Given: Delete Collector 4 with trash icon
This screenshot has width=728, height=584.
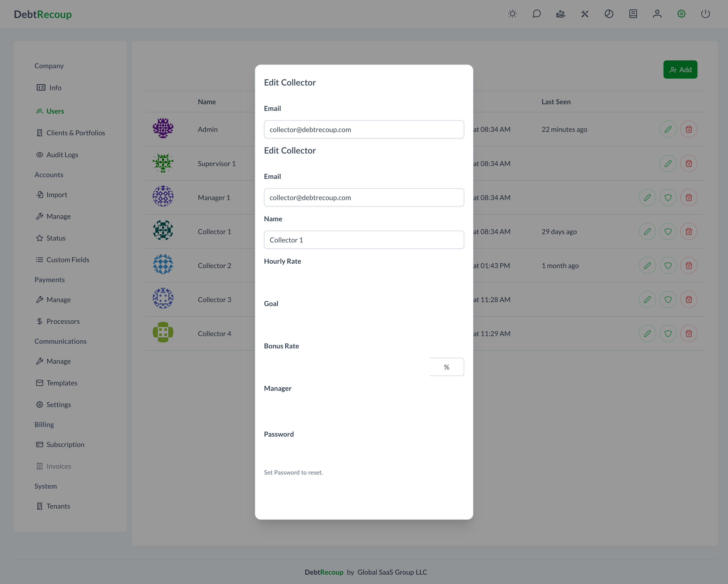Looking at the screenshot, I should 689,334.
